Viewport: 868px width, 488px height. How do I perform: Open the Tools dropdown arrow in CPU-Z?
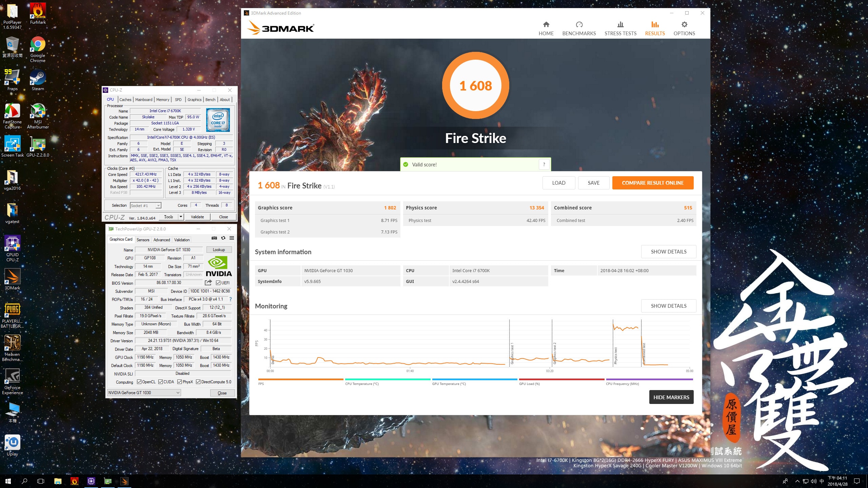[181, 217]
